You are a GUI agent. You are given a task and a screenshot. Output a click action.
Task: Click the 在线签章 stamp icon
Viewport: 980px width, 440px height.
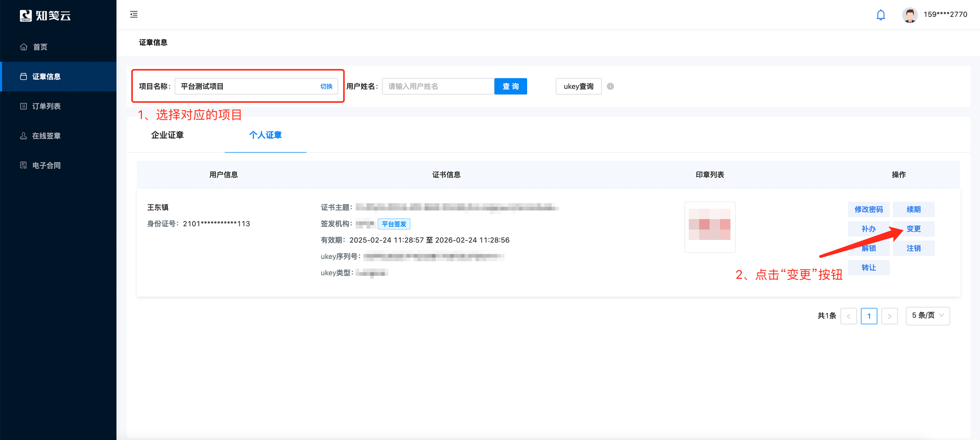(x=24, y=136)
